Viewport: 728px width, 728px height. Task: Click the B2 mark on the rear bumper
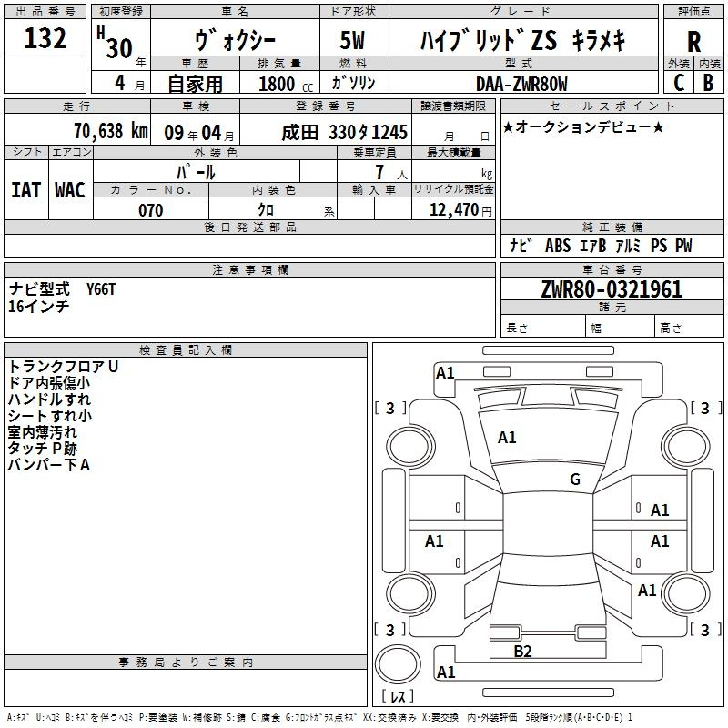522,651
